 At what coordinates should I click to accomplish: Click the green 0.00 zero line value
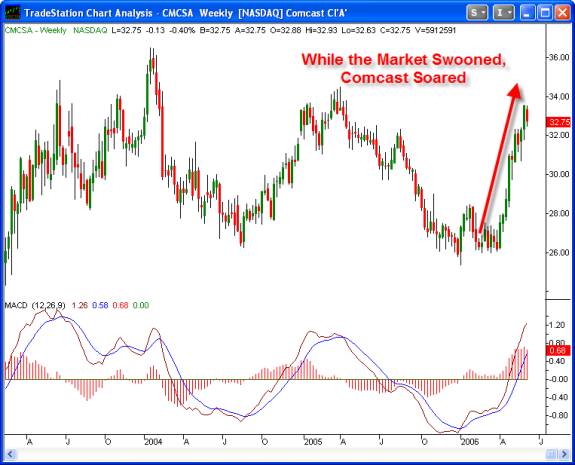tap(141, 305)
